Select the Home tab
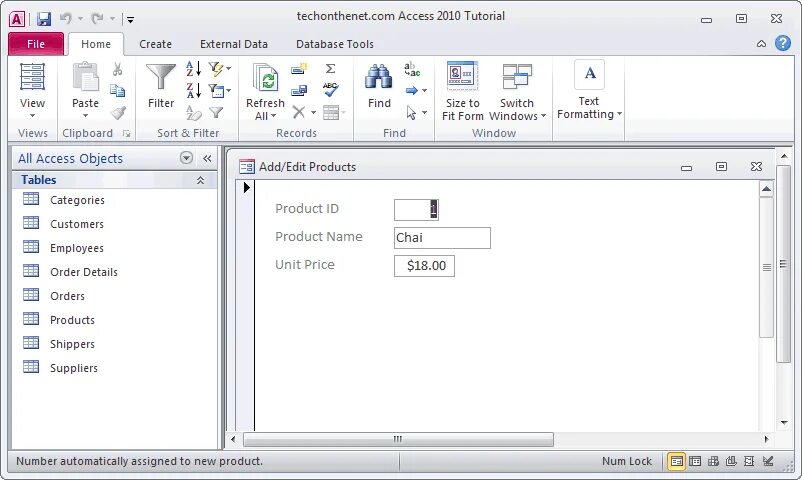 click(x=96, y=44)
